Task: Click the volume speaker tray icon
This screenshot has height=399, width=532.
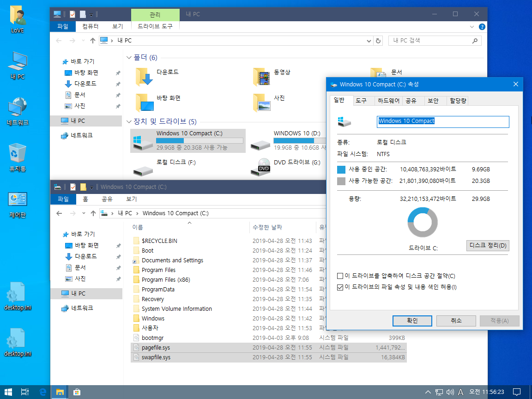Action: coord(450,392)
